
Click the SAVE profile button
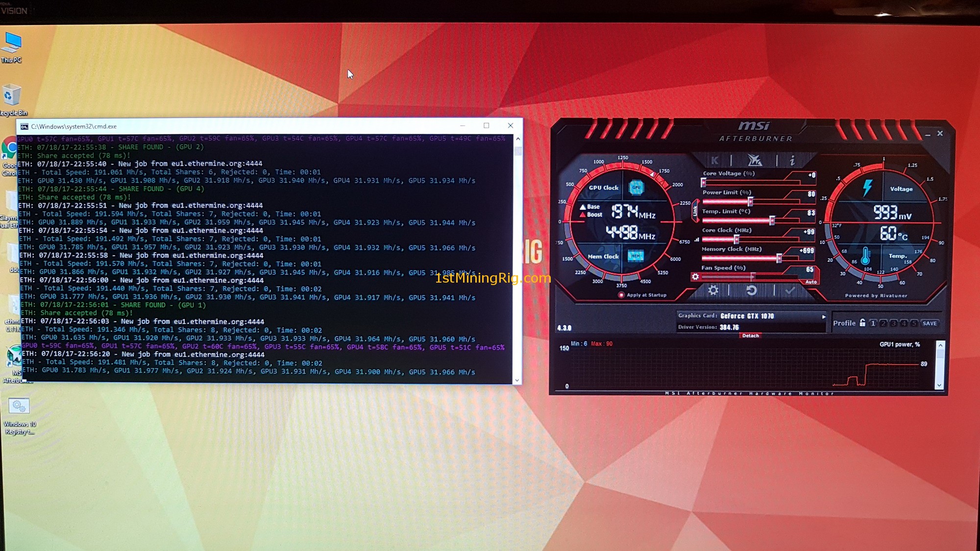coord(930,323)
